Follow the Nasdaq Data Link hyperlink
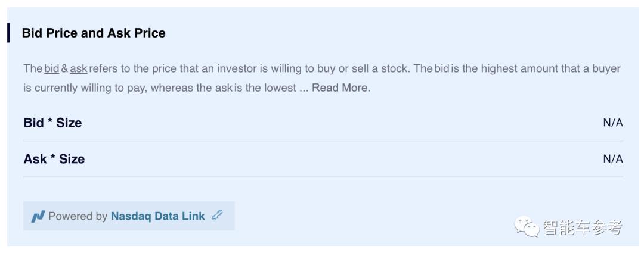This screenshot has height=256, width=644. point(157,216)
